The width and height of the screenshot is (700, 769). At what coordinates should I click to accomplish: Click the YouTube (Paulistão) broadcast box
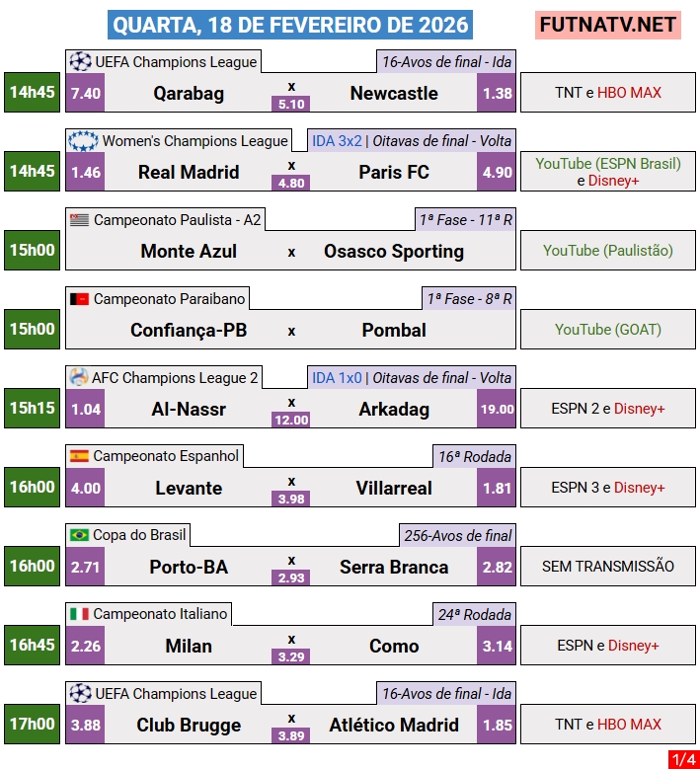tap(607, 251)
